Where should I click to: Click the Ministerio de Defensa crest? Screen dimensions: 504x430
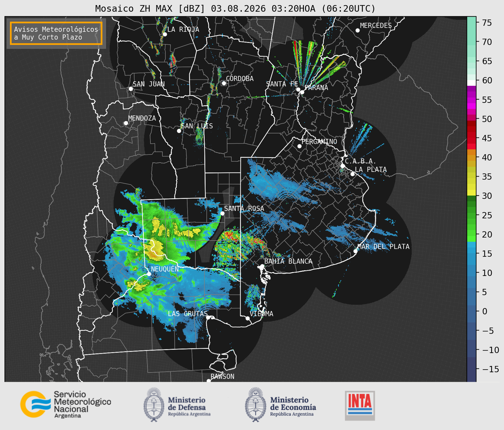(x=154, y=405)
